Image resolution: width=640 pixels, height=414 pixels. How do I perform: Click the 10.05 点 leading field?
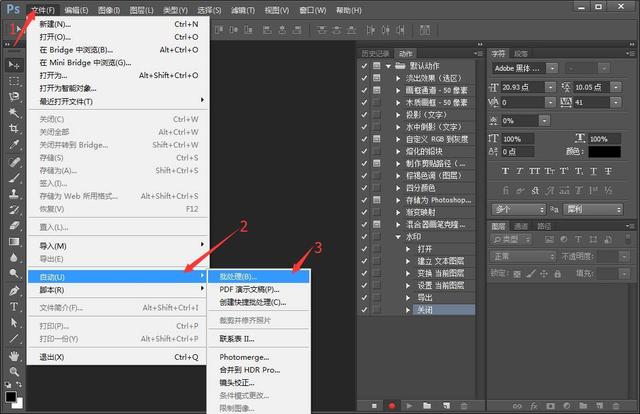(x=591, y=87)
